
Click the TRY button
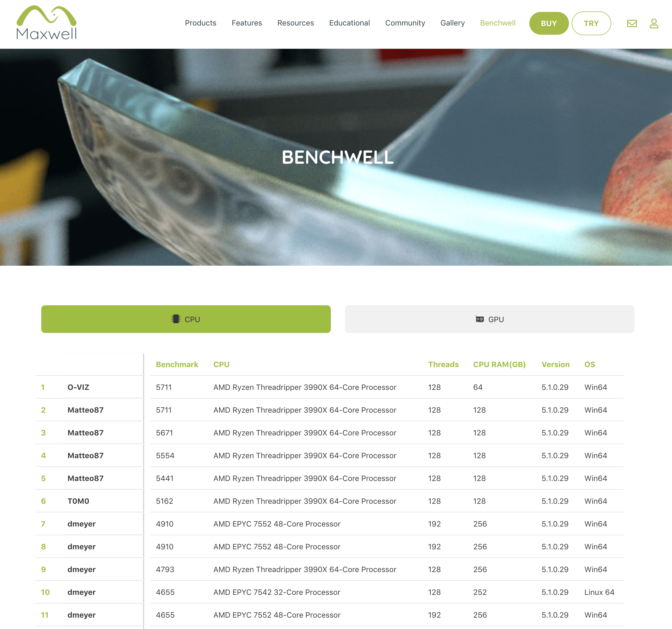[x=591, y=23]
